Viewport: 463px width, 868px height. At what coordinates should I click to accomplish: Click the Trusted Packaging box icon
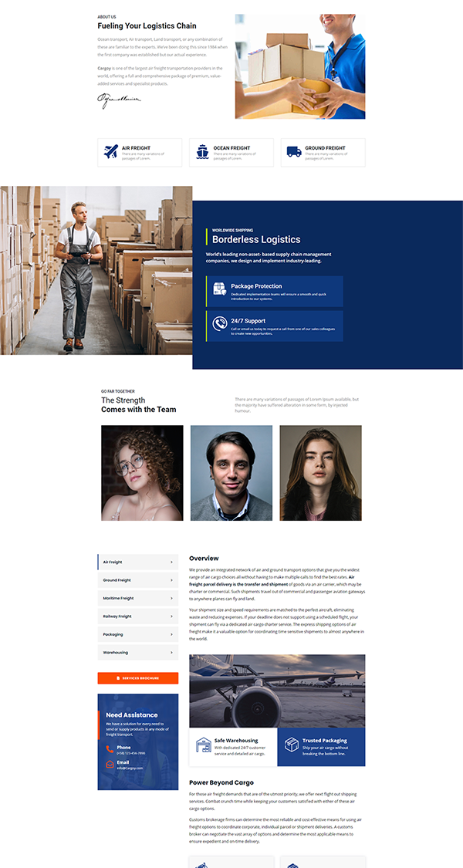[x=291, y=745]
